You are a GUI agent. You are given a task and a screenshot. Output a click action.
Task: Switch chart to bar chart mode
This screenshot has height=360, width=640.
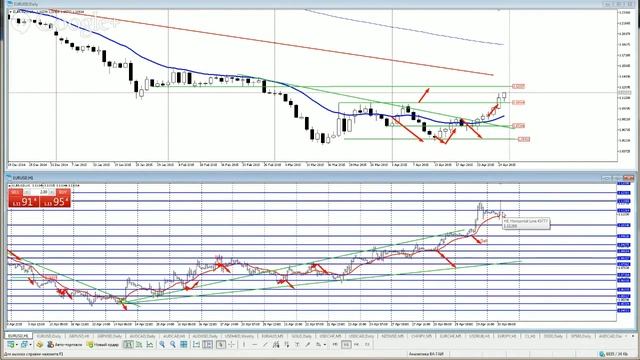128,345
